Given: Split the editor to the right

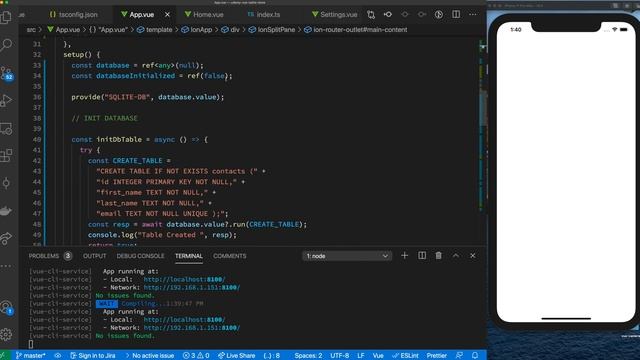Looking at the screenshot, I should click(x=456, y=15).
